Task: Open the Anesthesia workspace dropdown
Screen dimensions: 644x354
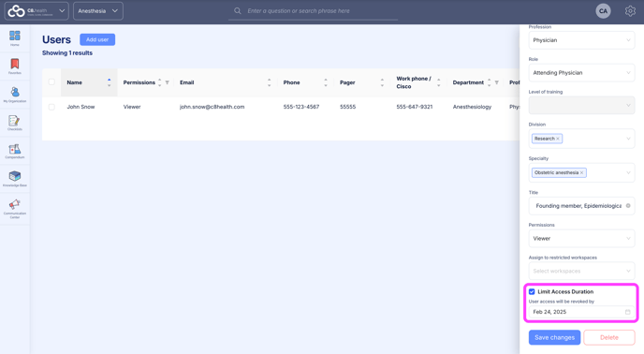Action: (x=98, y=11)
